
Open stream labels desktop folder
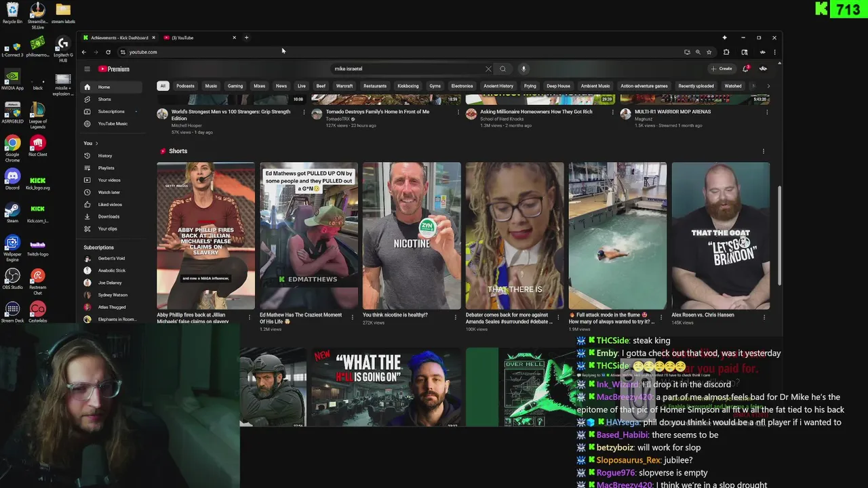[x=62, y=13]
